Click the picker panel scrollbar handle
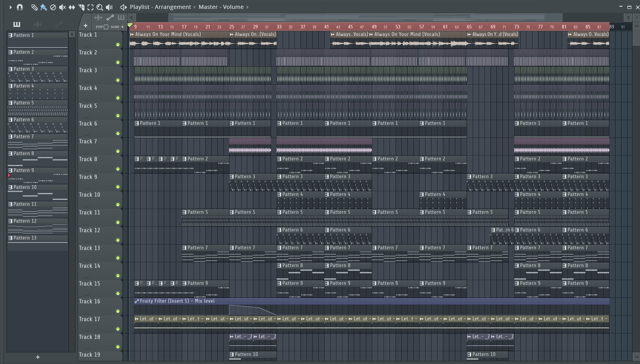 [x=72, y=34]
